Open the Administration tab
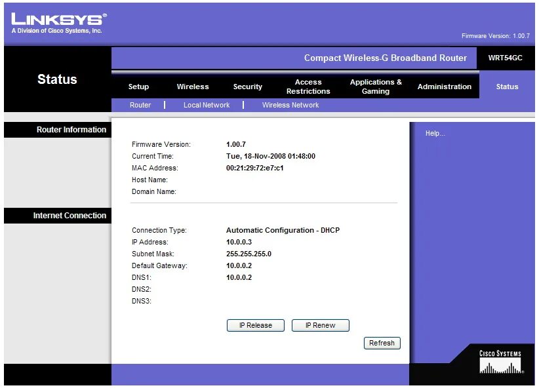This screenshot has width=539, height=392. (445, 87)
